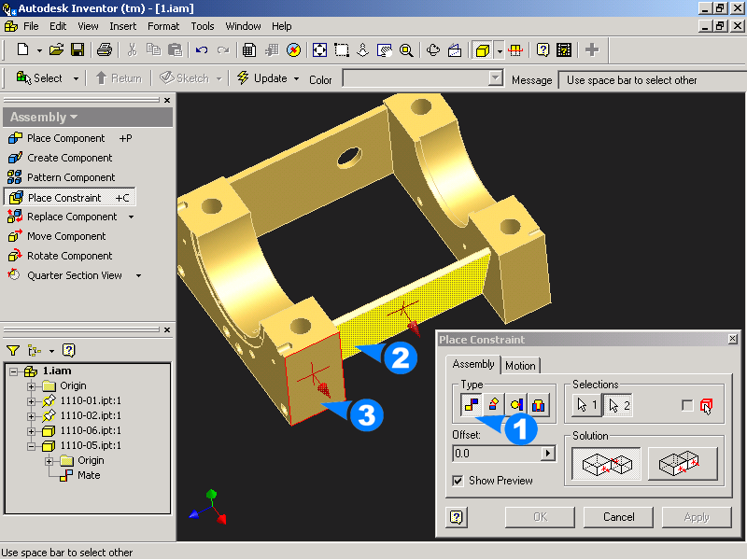Click the Offset value input field
The image size is (747, 560).
pyautogui.click(x=496, y=454)
